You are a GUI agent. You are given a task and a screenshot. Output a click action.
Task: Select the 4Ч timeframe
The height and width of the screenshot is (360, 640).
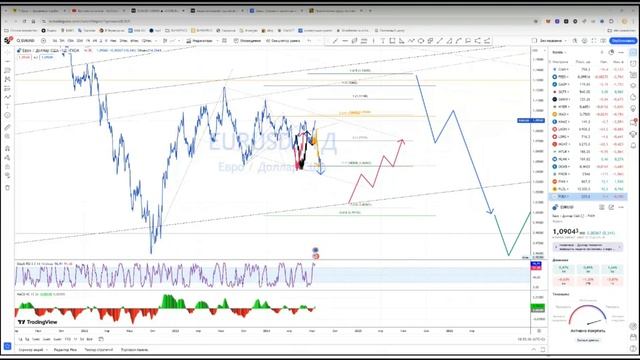tap(95, 41)
